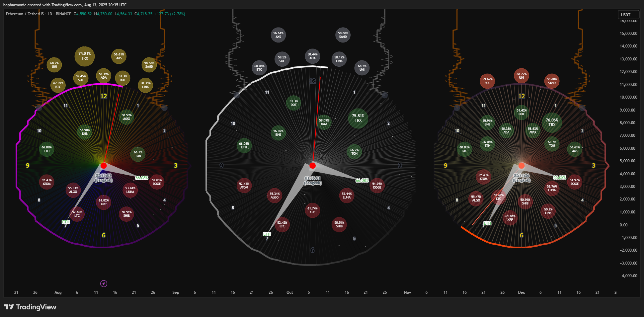Select the 52.46% LTC red bubble
This screenshot has height=317, width=644.
77,214
